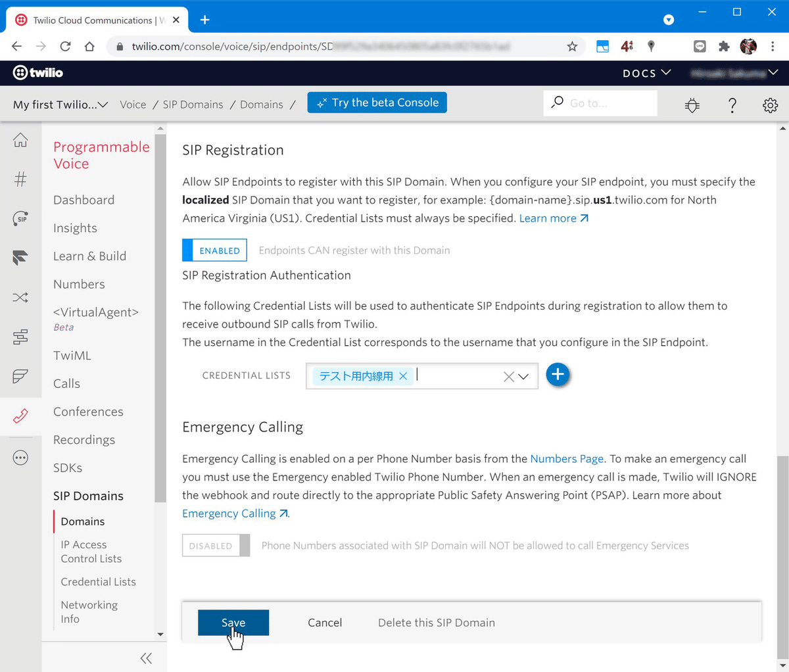Open the help question mark icon
Screen dimensions: 789x672
point(732,105)
